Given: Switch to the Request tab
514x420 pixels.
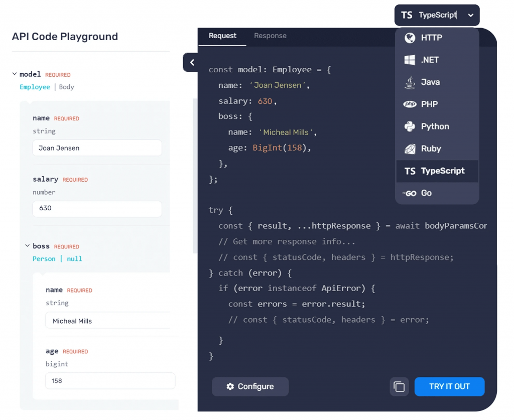Looking at the screenshot, I should tap(222, 36).
